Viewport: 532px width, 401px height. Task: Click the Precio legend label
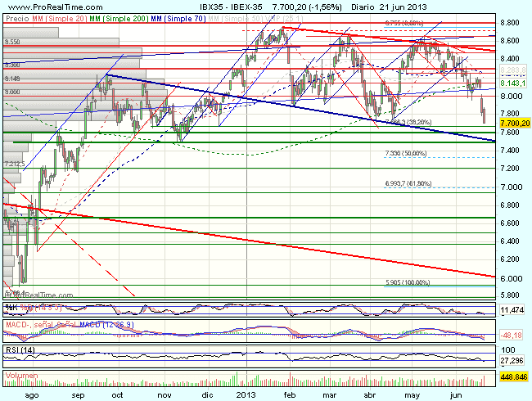pos(15,18)
